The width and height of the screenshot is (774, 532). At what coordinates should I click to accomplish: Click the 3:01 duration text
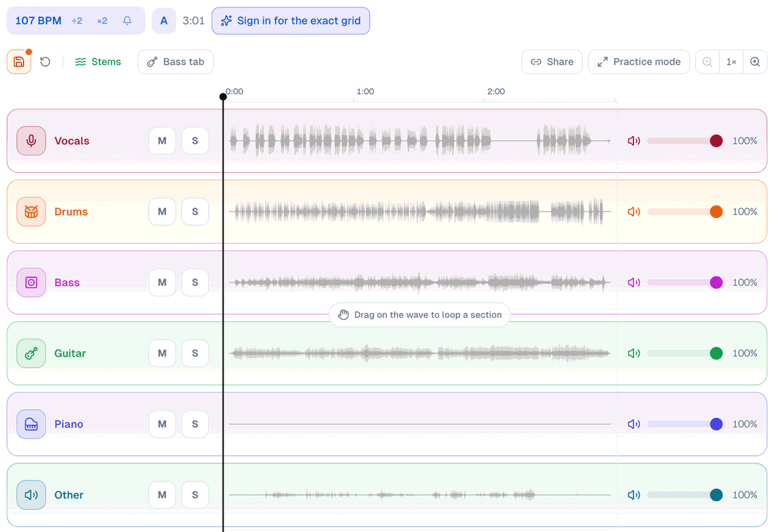193,21
